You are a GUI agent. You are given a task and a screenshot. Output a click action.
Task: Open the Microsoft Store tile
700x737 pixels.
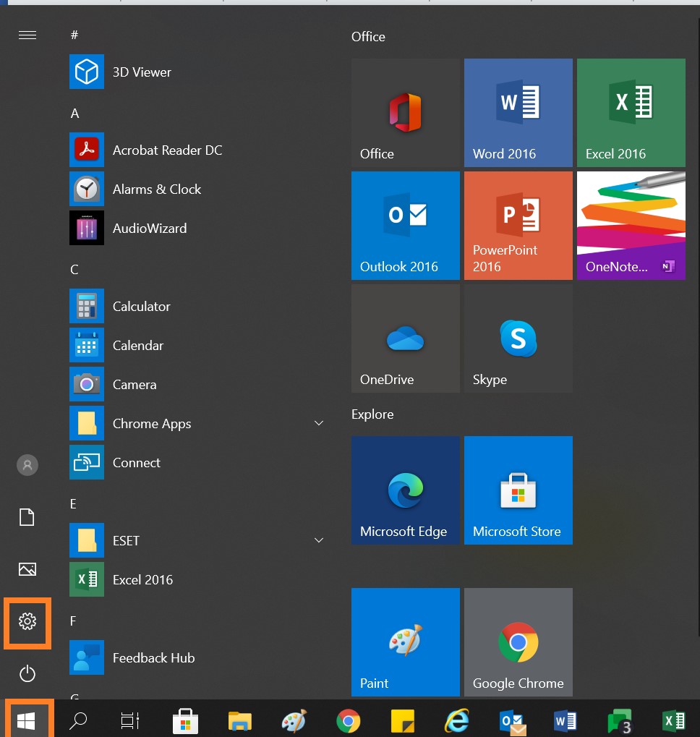point(518,490)
